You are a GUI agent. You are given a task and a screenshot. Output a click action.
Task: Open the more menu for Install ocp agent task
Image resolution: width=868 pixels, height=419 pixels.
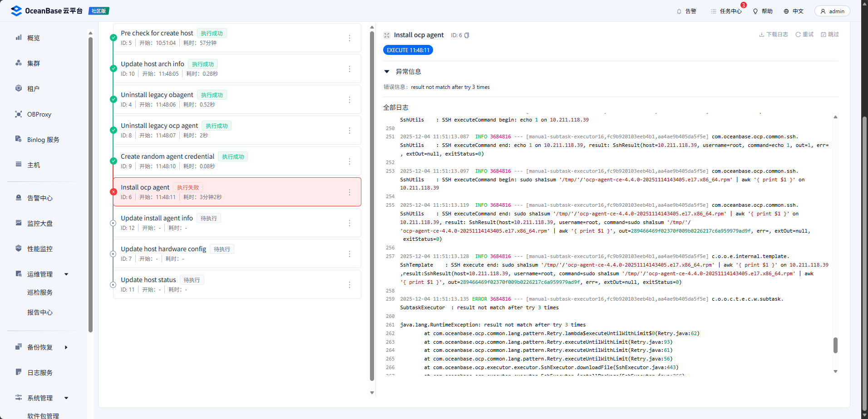[350, 192]
